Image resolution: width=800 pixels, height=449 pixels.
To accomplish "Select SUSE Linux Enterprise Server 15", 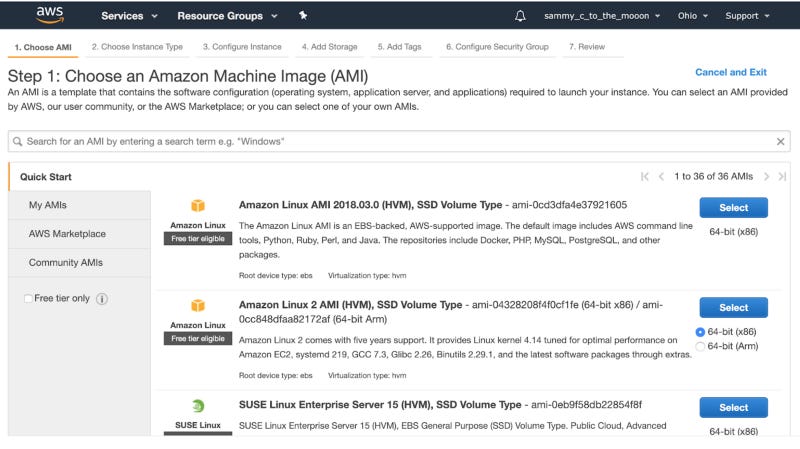I will pyautogui.click(x=733, y=408).
